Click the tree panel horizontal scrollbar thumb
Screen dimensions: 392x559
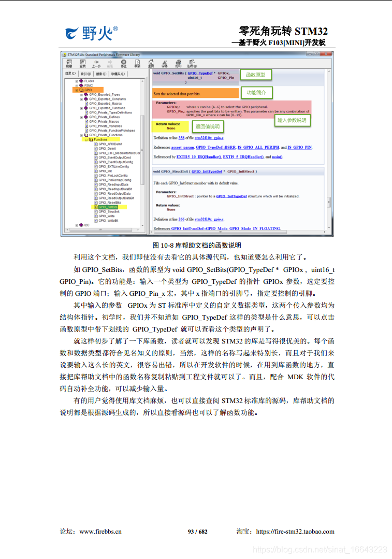tap(100, 230)
